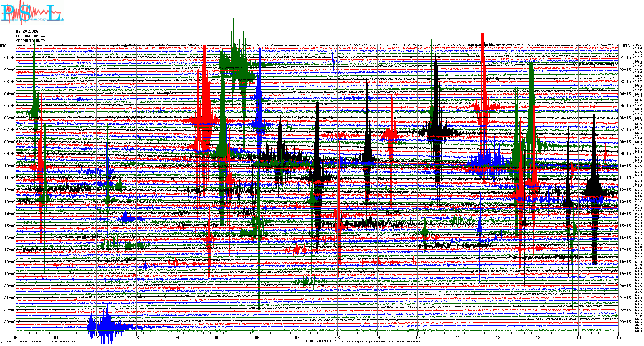Select the 10:00 hour label on left
This screenshot has width=644, height=346.
click(x=10, y=166)
